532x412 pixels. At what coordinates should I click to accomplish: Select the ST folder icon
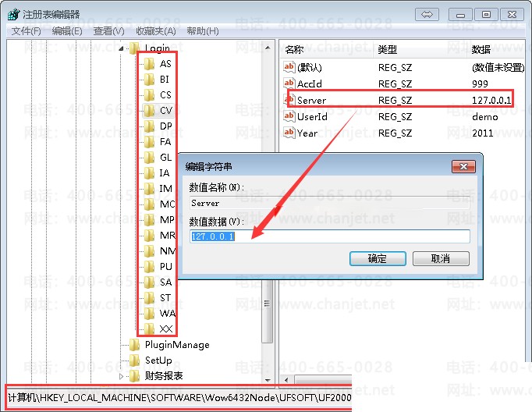point(149,297)
